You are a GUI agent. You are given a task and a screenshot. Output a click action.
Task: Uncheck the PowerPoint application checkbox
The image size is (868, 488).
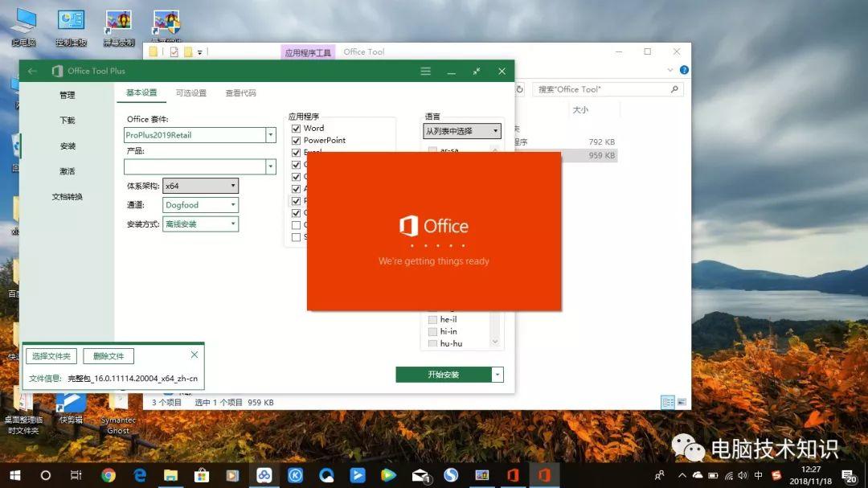(296, 141)
